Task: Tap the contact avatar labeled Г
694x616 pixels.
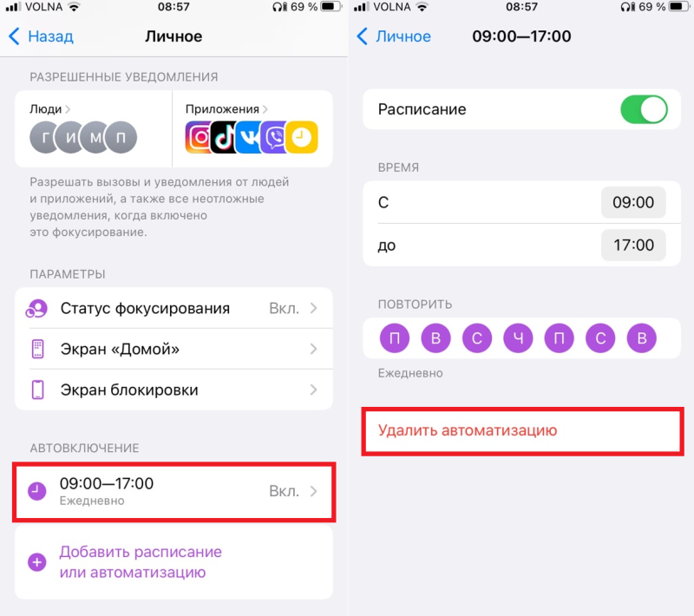Action: (x=44, y=138)
